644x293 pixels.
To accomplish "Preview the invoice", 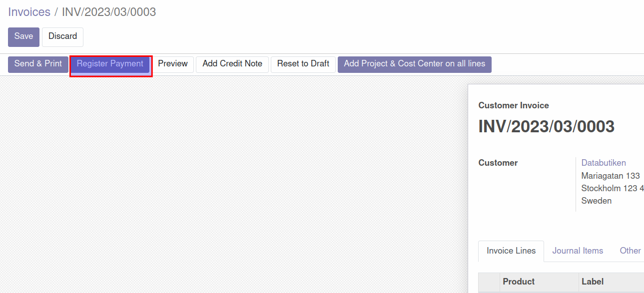I will pyautogui.click(x=173, y=64).
